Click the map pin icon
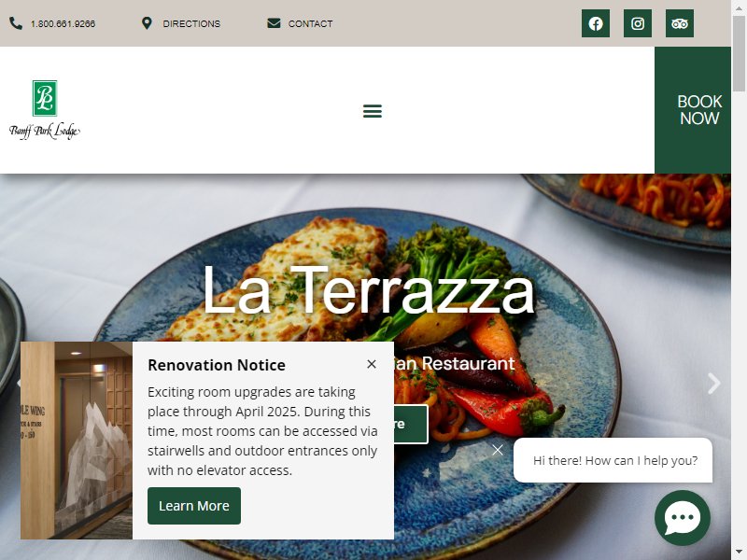 click(147, 23)
